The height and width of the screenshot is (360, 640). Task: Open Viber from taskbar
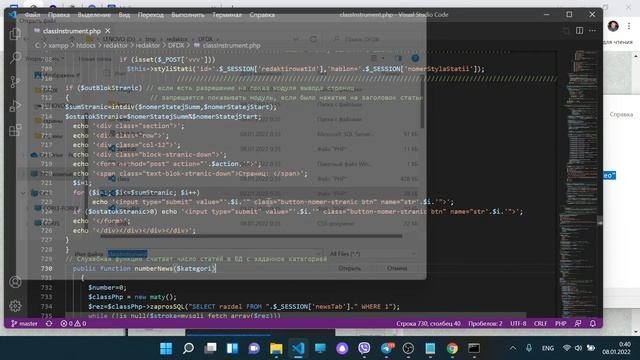click(x=364, y=348)
